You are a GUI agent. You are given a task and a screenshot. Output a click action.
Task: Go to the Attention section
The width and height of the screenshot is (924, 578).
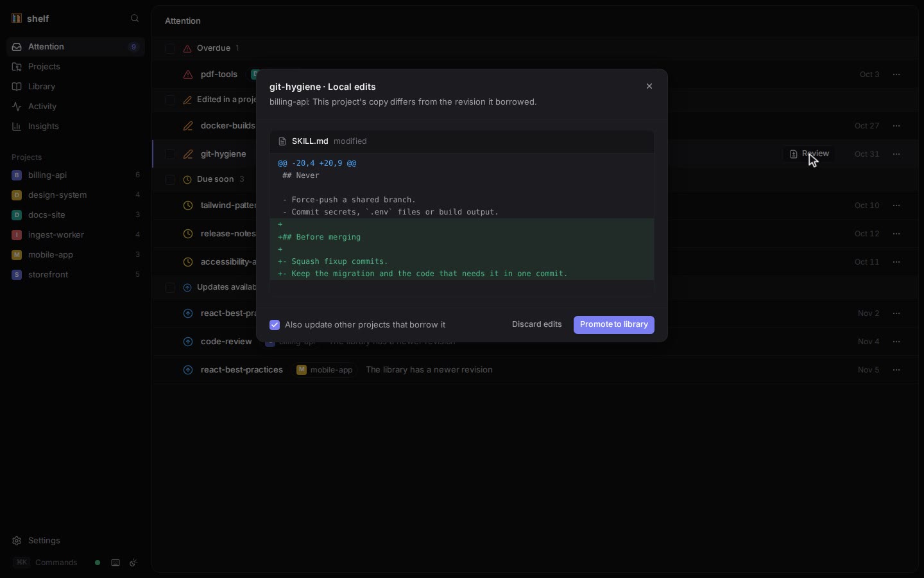(x=76, y=47)
